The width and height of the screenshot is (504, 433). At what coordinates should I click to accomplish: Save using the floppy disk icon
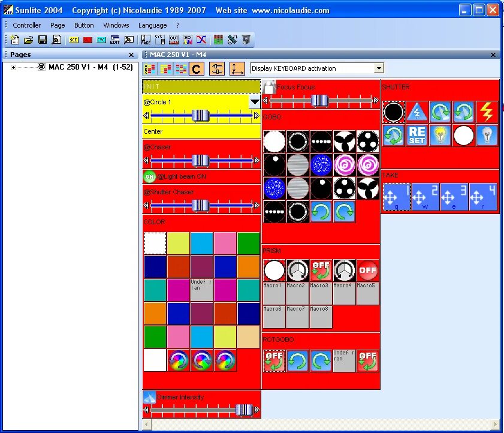coord(43,40)
